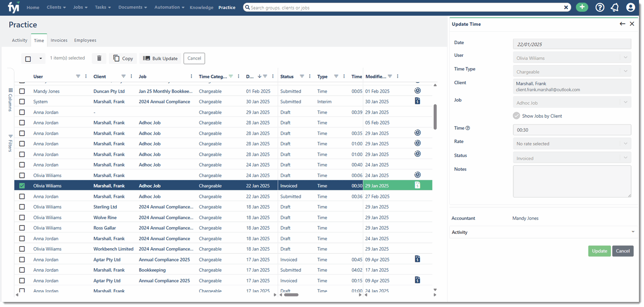Open Job column three-dot menu
This screenshot has height=307, width=644.
coord(191,76)
